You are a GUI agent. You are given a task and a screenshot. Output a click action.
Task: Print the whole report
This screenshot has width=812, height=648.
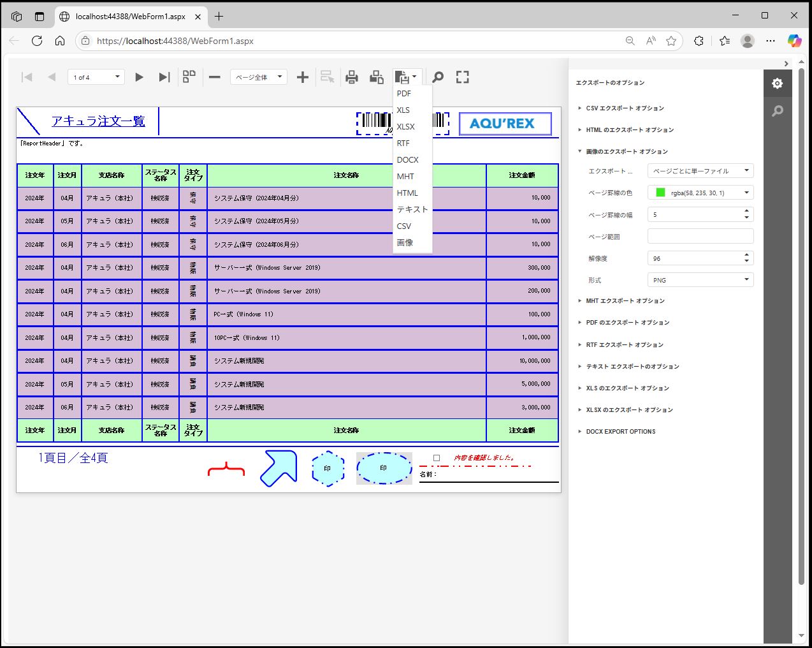click(x=352, y=77)
